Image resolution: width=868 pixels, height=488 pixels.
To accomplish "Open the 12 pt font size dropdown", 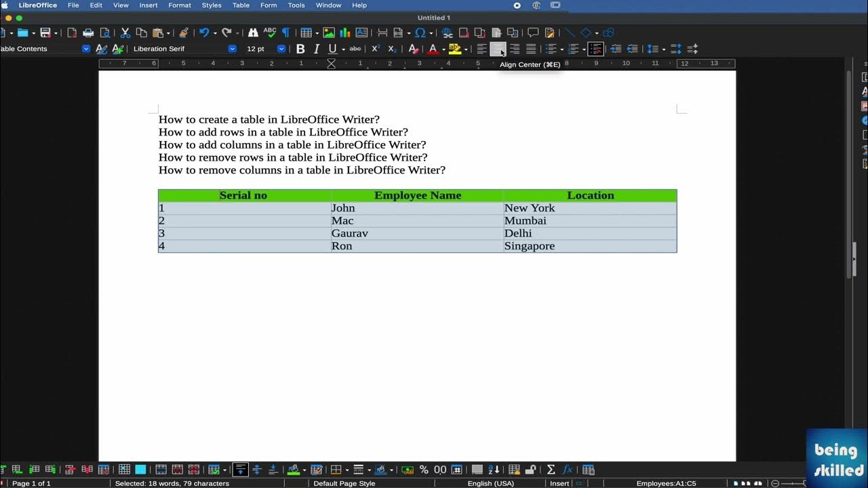I will (x=281, y=49).
